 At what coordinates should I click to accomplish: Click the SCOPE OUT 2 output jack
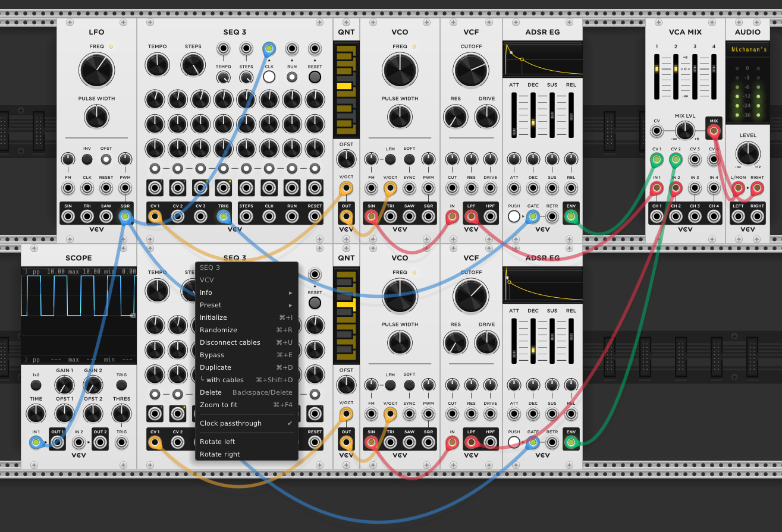coord(100,442)
